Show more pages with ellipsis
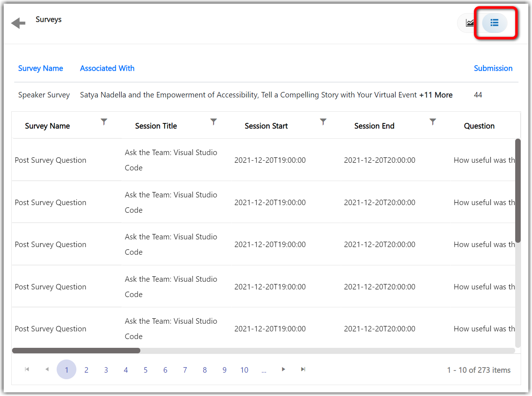 [x=264, y=370]
